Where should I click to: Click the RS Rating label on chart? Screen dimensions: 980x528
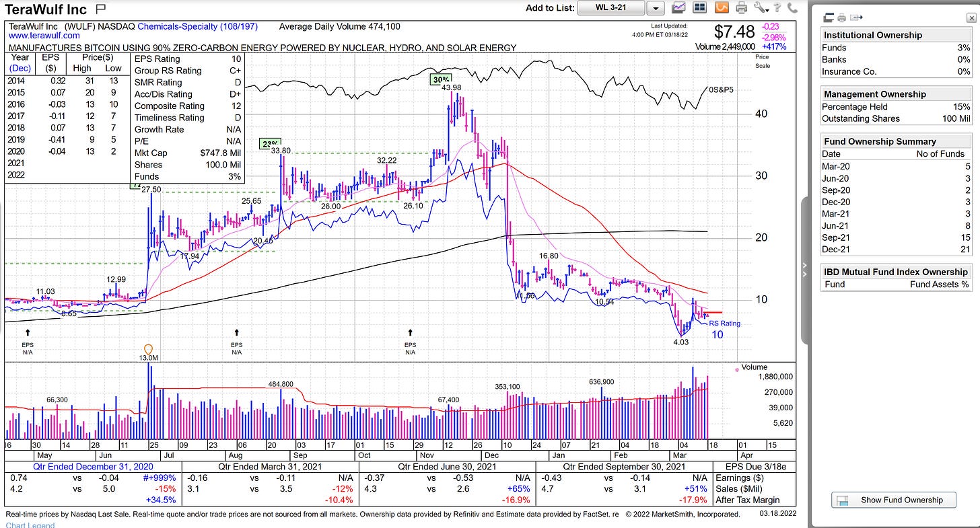(724, 324)
